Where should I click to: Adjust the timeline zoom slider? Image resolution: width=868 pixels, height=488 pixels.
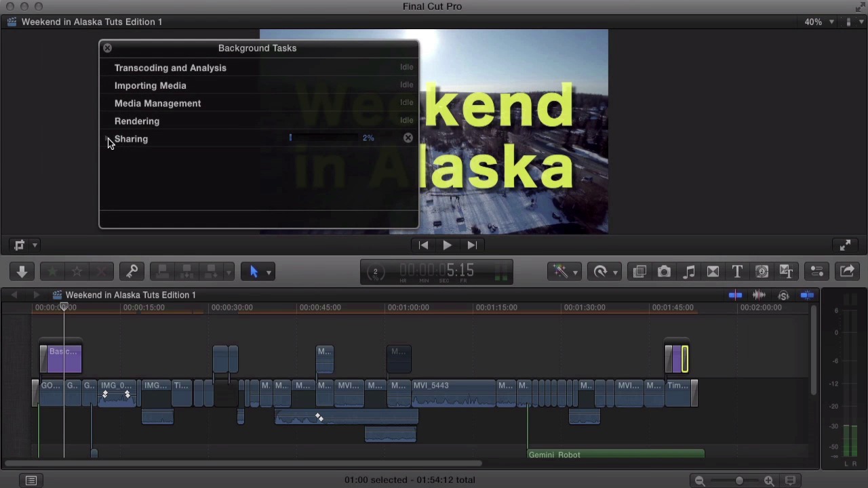coord(738,481)
